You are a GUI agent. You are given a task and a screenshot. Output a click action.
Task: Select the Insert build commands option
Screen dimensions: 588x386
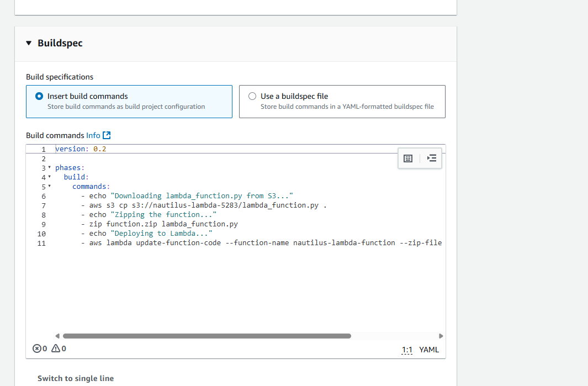point(39,96)
